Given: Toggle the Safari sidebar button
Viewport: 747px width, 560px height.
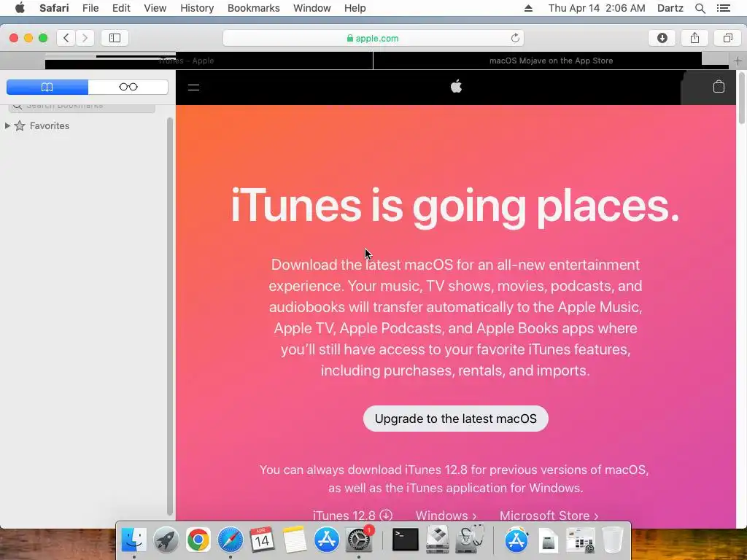Looking at the screenshot, I should tap(115, 38).
